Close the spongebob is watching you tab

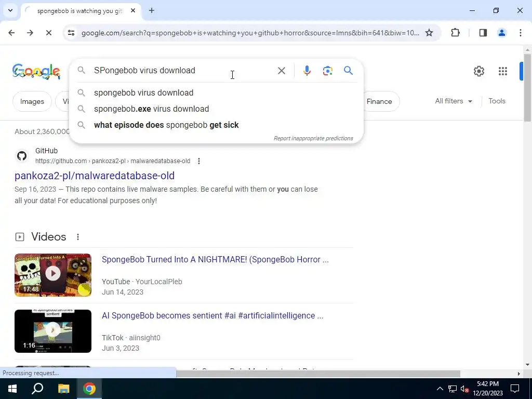133,10
